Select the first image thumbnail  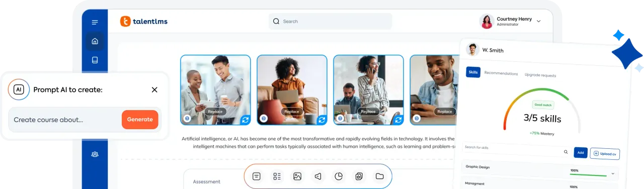[x=215, y=89]
